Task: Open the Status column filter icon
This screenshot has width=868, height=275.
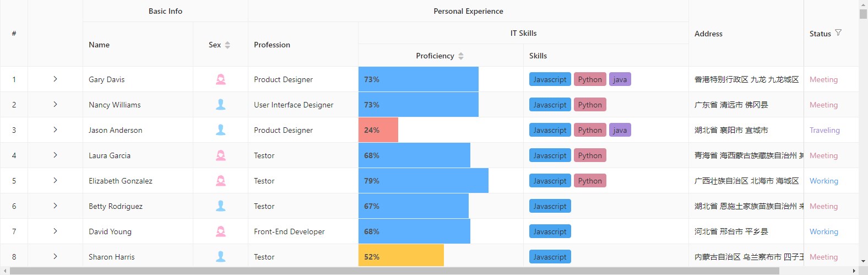Action: [x=838, y=33]
